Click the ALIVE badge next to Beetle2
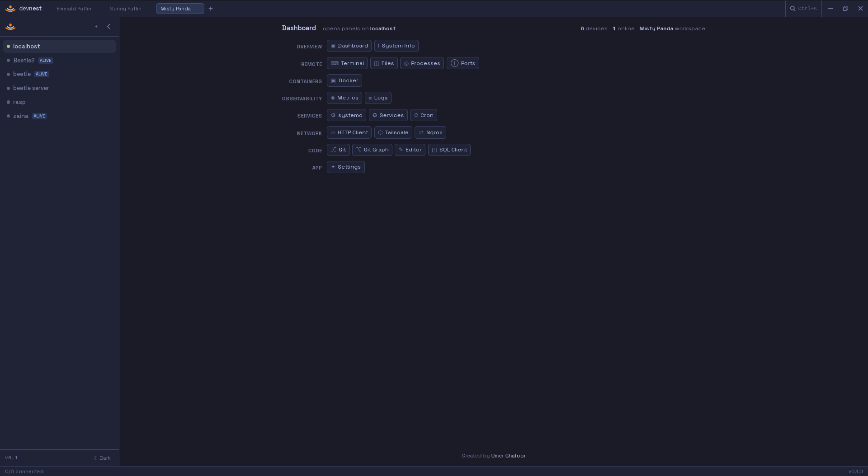 (x=46, y=61)
